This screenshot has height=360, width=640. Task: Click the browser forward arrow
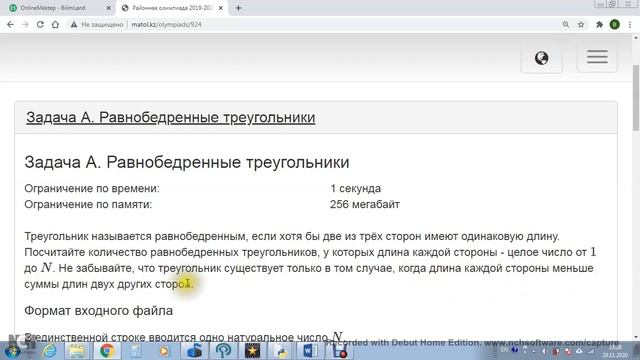click(25, 24)
